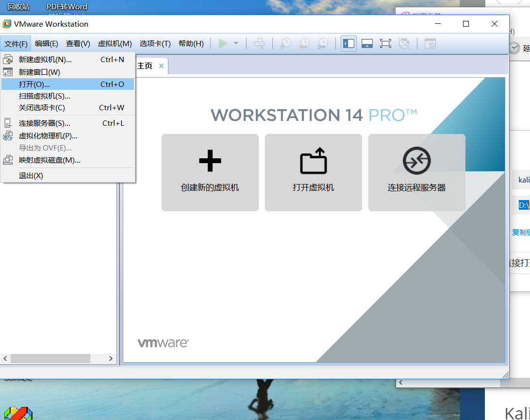Click the blue 复制 link in the background window

[x=521, y=232]
